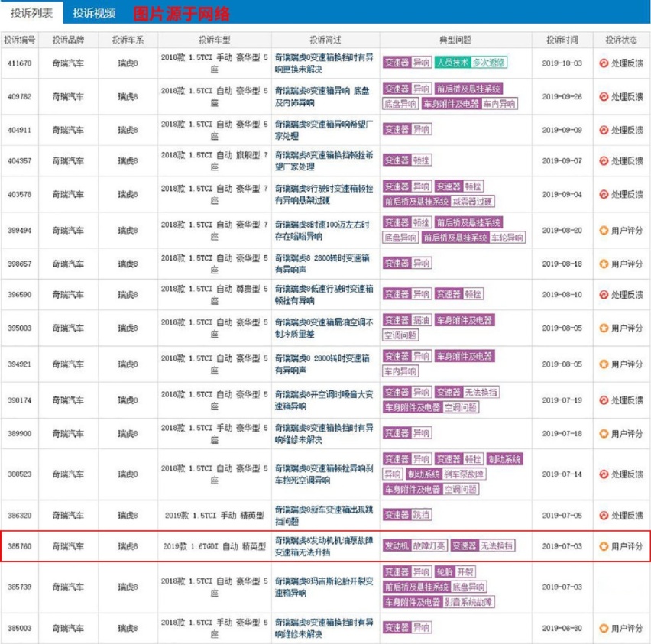Open the complaint description for ID 385760
Viewport: 651px width, 644px height.
click(x=324, y=546)
